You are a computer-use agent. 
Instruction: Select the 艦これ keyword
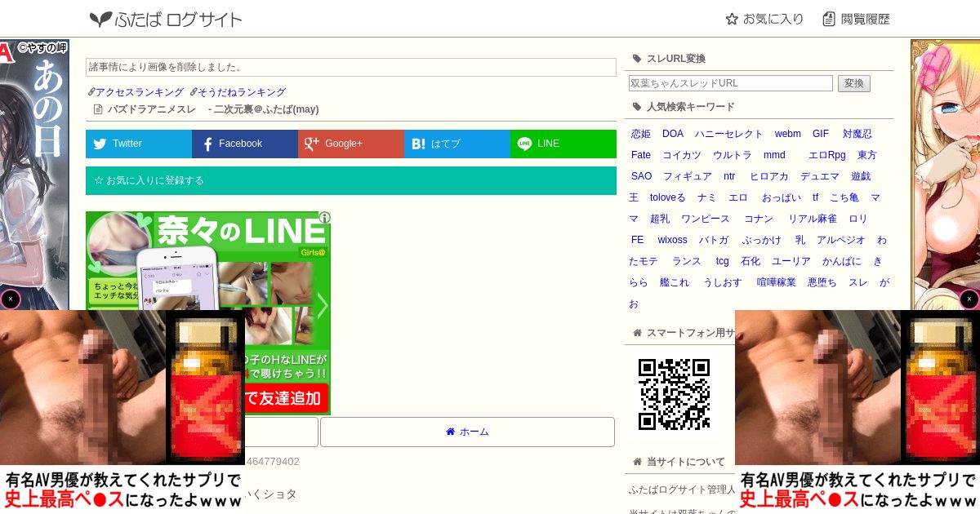(675, 282)
